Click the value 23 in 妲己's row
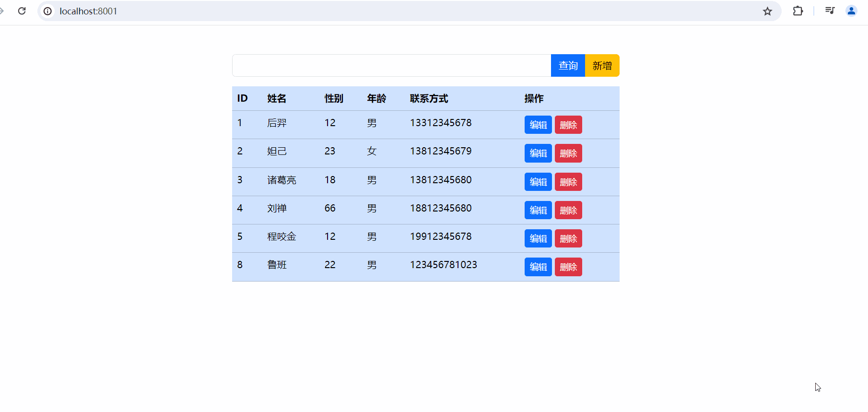 (330, 151)
